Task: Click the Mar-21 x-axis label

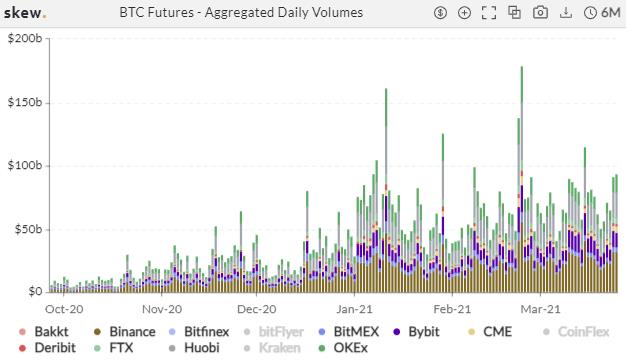Action: pos(541,309)
